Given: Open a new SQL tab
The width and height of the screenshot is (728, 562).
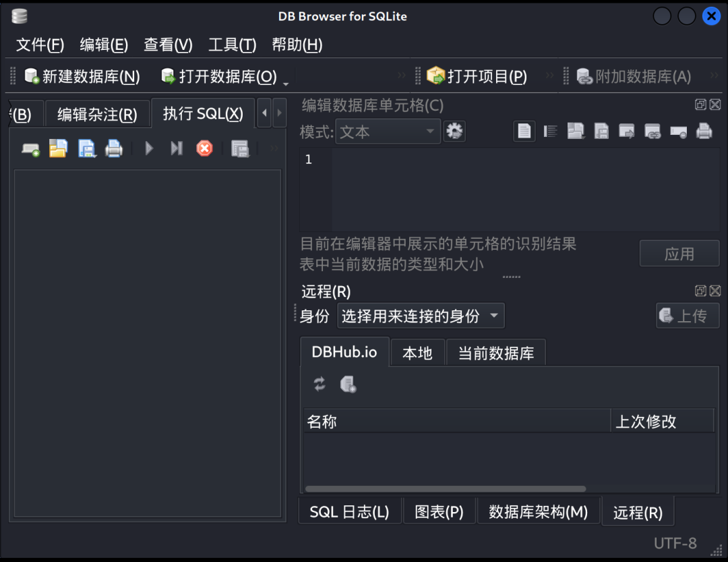Looking at the screenshot, I should pos(30,148).
